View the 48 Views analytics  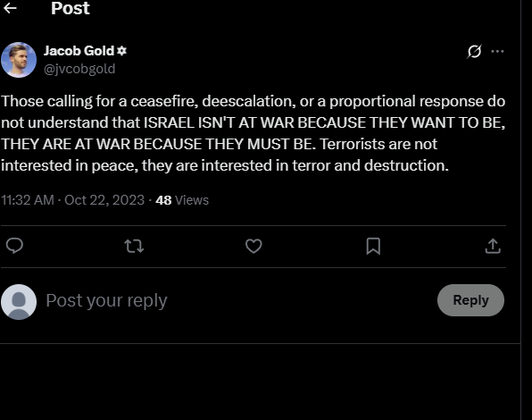point(182,200)
